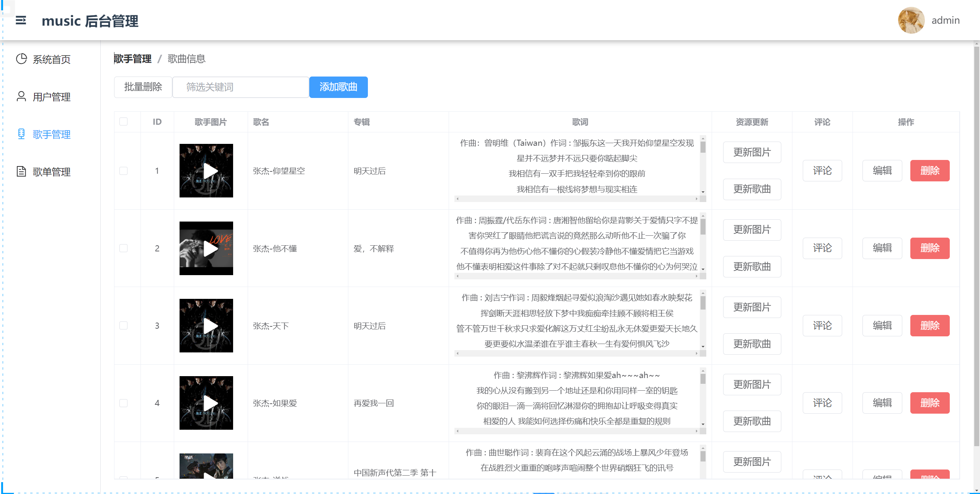Click the 歌手管理 breadcrumb link
The image size is (980, 494).
[x=132, y=59]
